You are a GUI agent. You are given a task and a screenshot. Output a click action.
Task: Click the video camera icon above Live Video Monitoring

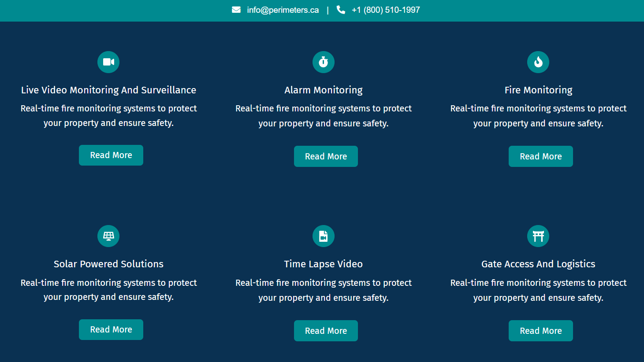tap(108, 62)
